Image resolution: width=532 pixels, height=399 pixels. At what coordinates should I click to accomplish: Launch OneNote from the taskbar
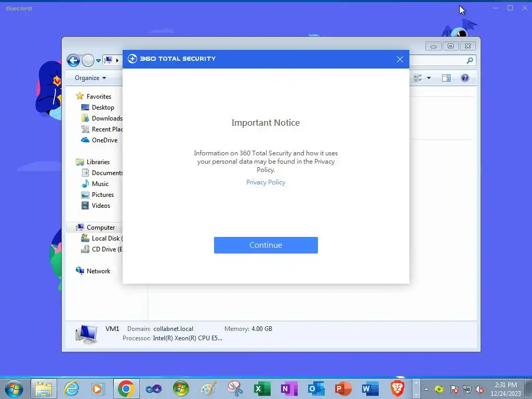289,389
